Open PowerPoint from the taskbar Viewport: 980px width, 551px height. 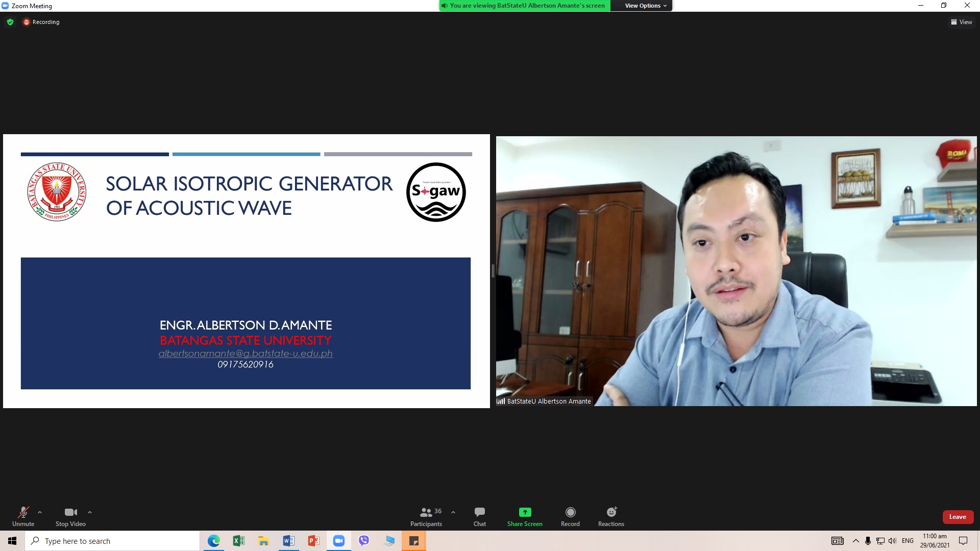(313, 541)
